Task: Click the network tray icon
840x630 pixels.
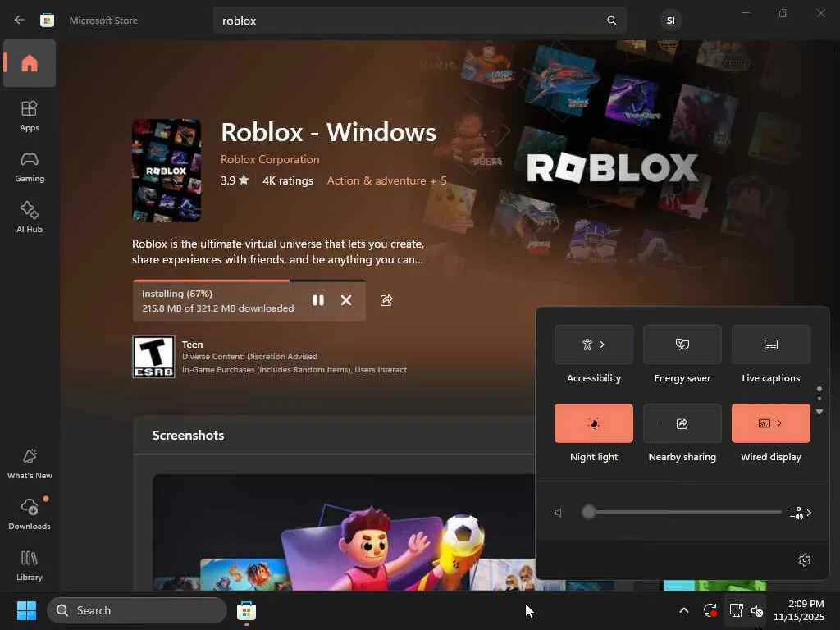Action: (x=736, y=610)
